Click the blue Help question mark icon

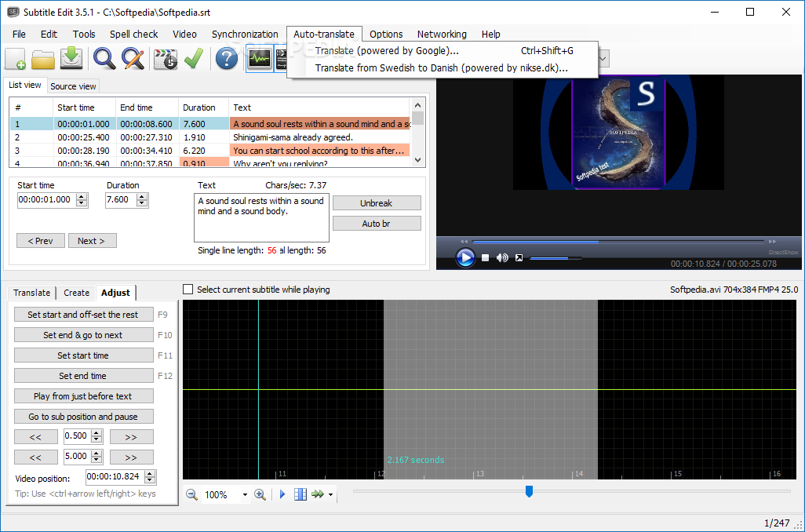227,59
